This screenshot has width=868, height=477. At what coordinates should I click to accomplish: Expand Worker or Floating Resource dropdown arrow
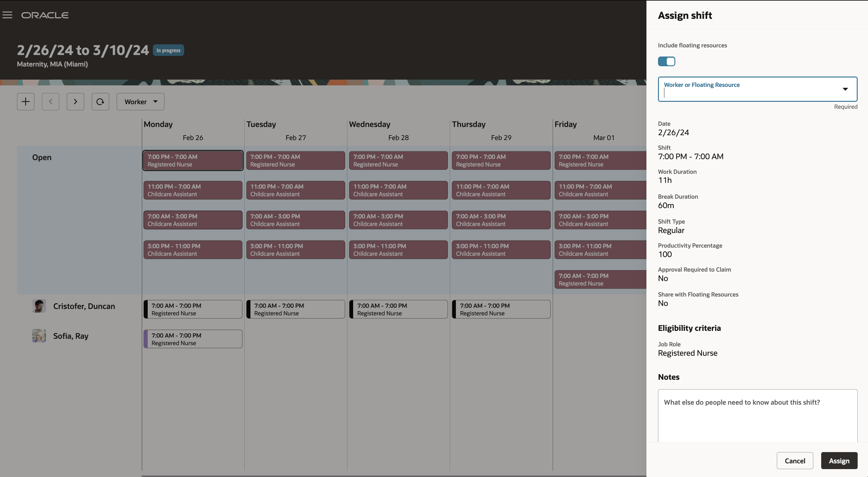point(845,89)
